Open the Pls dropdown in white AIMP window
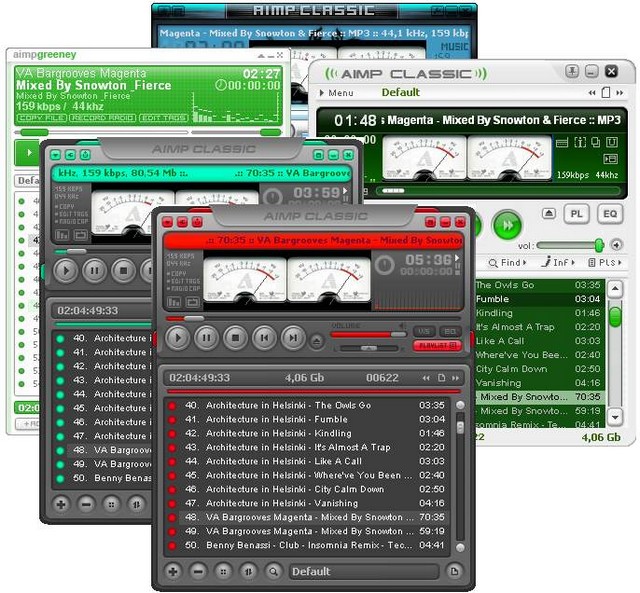This screenshot has height=593, width=640. pyautogui.click(x=605, y=263)
